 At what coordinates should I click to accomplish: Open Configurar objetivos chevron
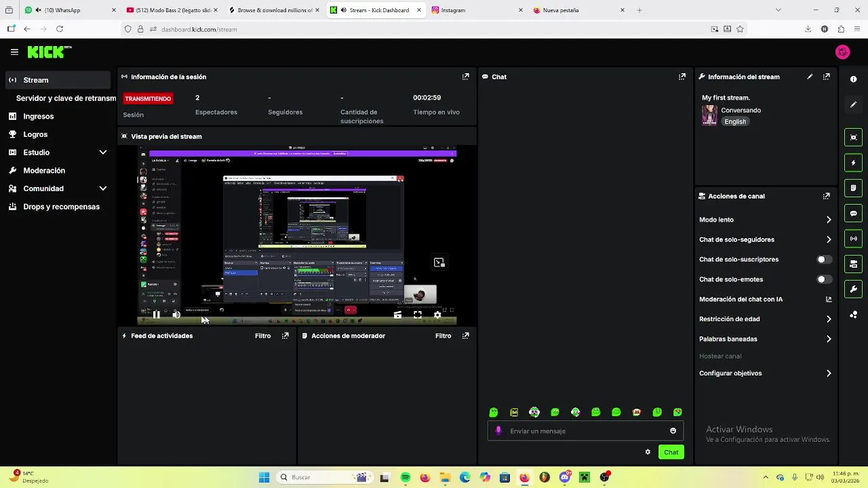point(829,373)
